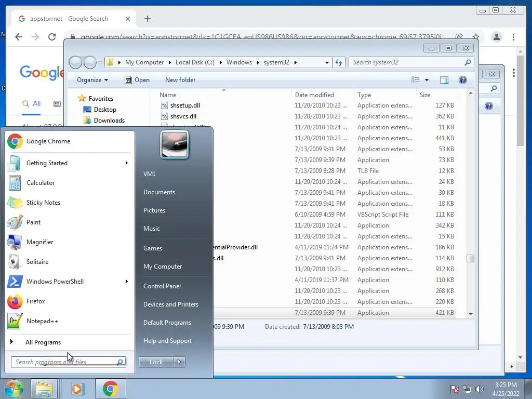The height and width of the screenshot is (399, 532).
Task: Click Favorites in navigation pane
Action: tap(101, 99)
